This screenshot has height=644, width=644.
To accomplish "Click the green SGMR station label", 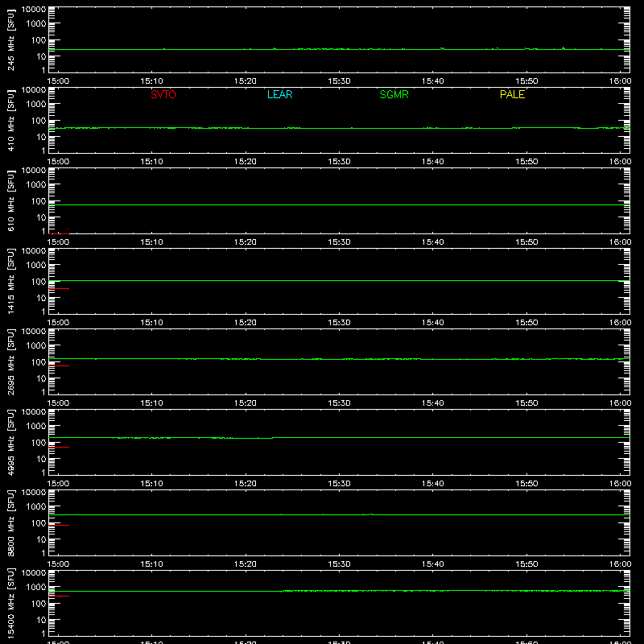I will click(x=394, y=94).
